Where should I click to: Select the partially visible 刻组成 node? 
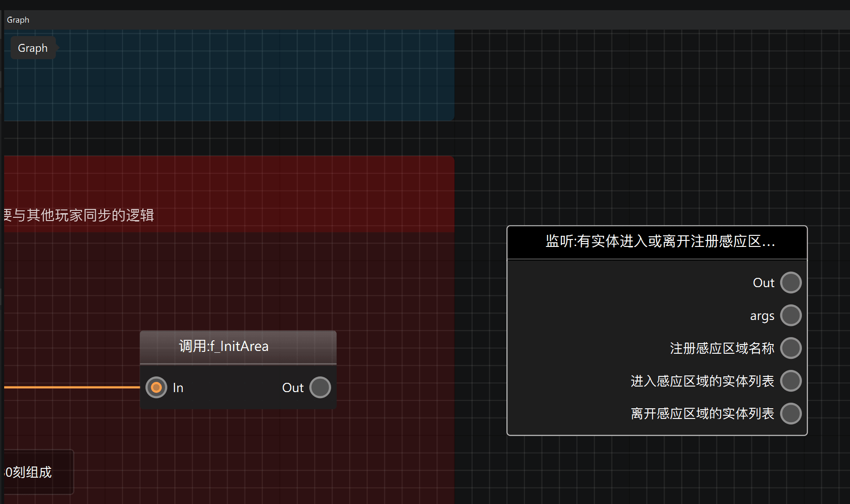coord(38,472)
